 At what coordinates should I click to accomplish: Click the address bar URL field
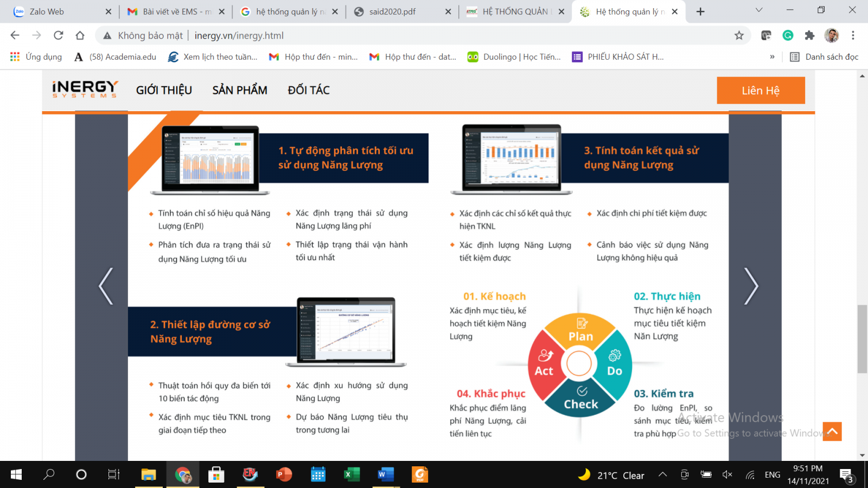380,35
